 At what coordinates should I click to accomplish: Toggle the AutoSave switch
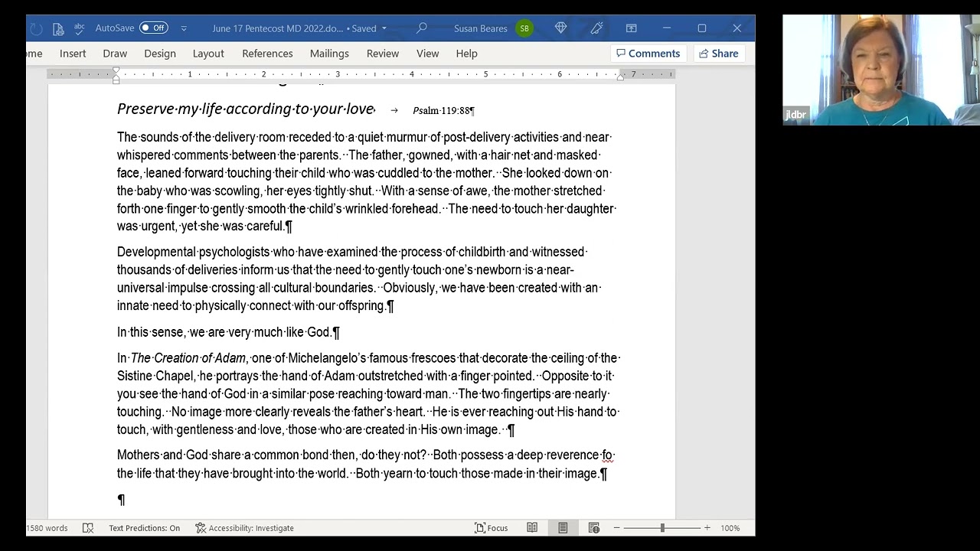click(153, 28)
